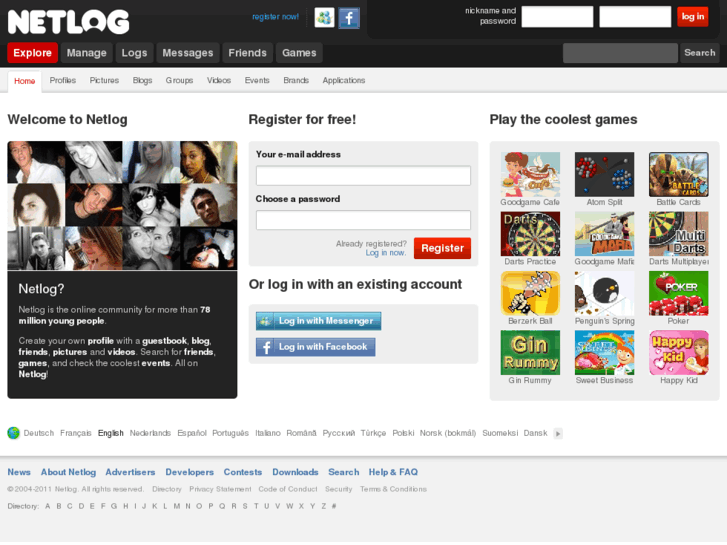Open the Atom Split game icon
The image size is (727, 545).
(604, 174)
